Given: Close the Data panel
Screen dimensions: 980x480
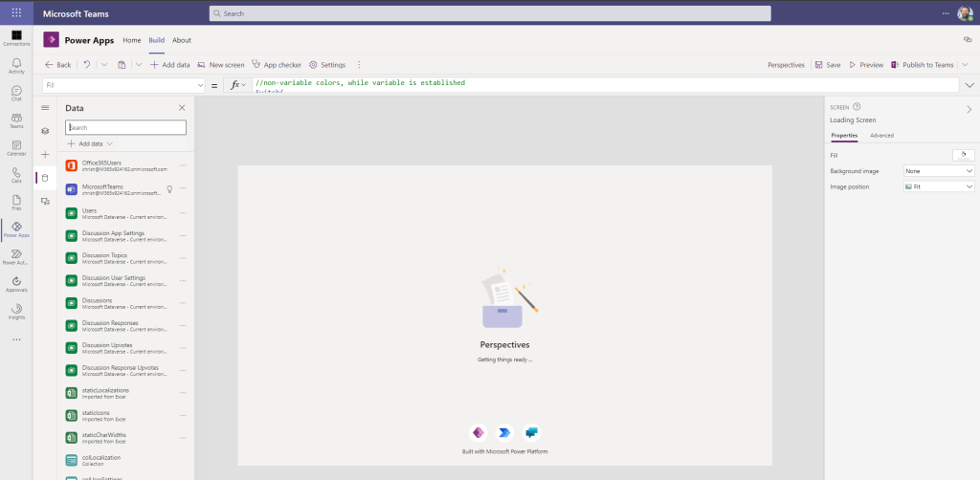Looking at the screenshot, I should [182, 108].
